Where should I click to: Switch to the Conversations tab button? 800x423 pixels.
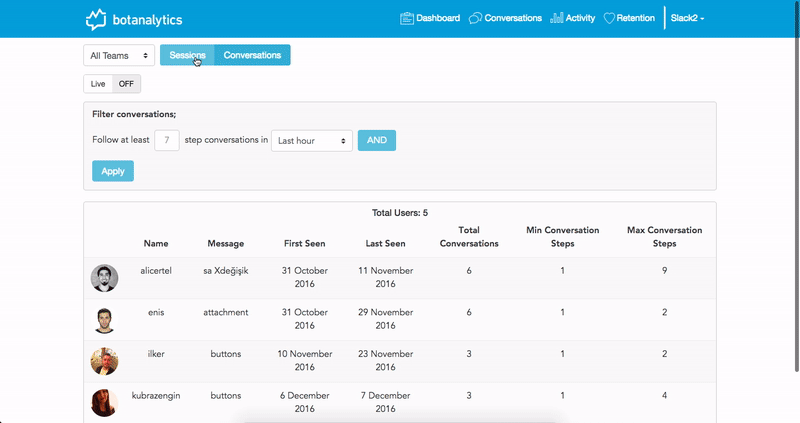pyautogui.click(x=252, y=55)
